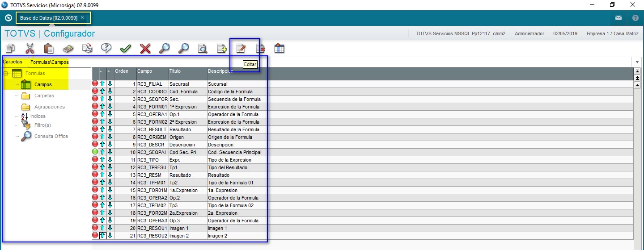Move RC3_CODIGO up with its up arrow

click(x=102, y=91)
